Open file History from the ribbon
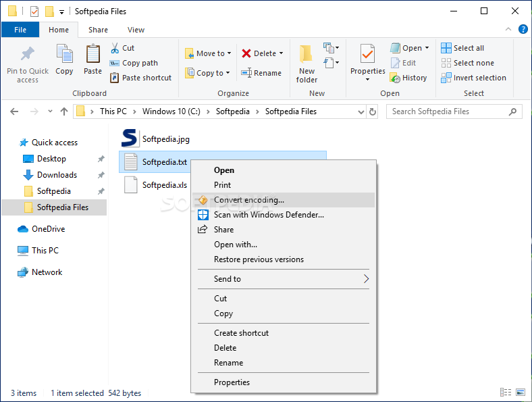The image size is (532, 402). coord(408,78)
